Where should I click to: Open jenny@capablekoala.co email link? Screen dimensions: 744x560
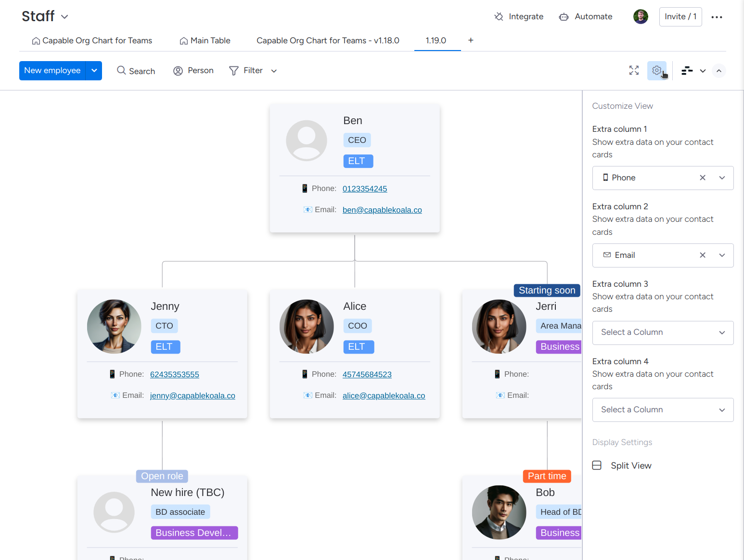pyautogui.click(x=192, y=395)
